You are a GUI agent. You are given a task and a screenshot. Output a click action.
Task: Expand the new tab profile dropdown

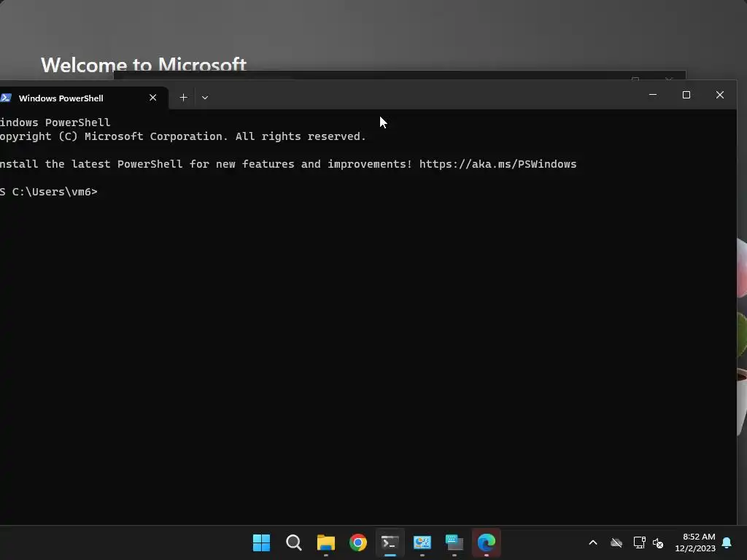click(205, 98)
